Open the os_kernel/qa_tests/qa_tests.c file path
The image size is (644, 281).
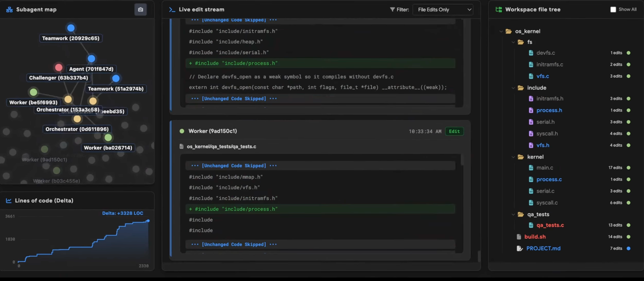pyautogui.click(x=221, y=146)
